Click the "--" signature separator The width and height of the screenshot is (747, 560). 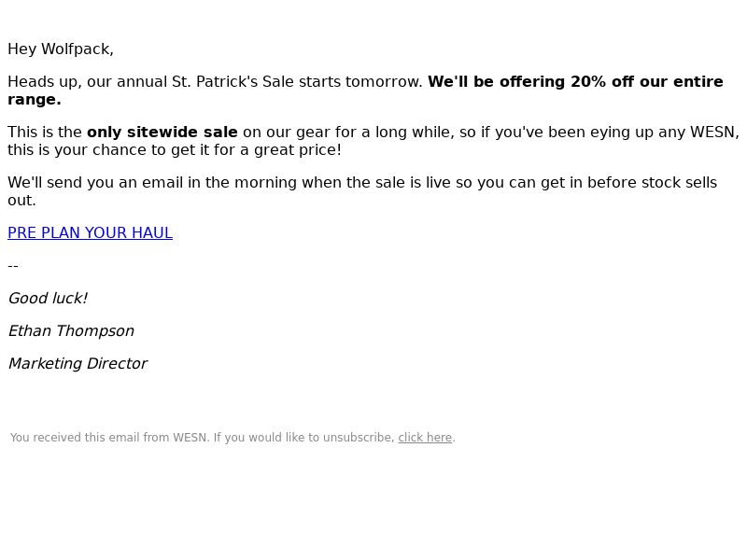pos(13,266)
